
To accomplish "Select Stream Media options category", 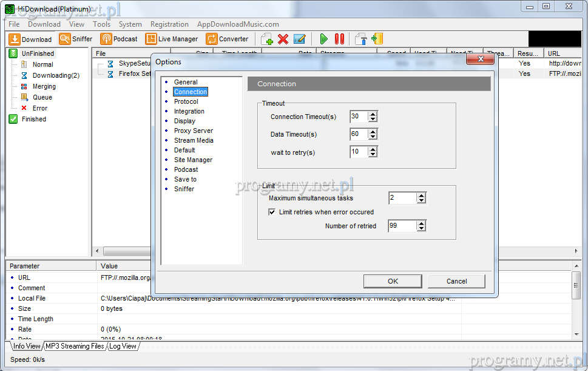I will [194, 140].
